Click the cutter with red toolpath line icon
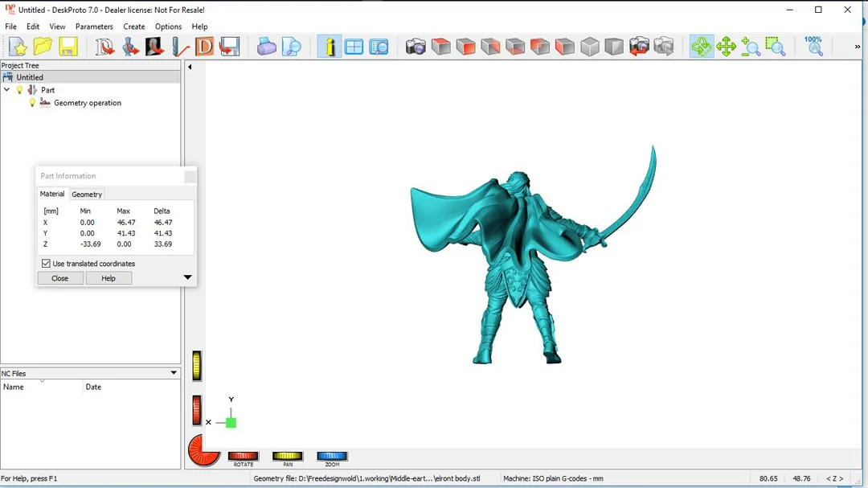 (180, 47)
